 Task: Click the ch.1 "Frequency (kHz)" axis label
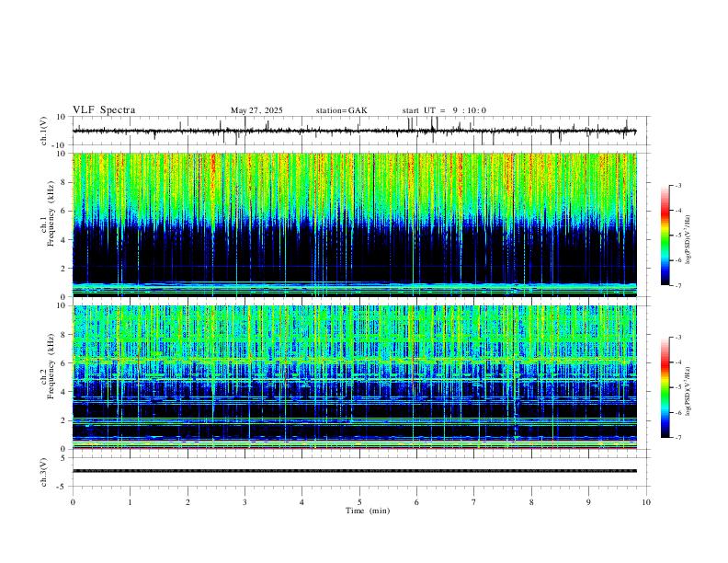click(x=51, y=214)
